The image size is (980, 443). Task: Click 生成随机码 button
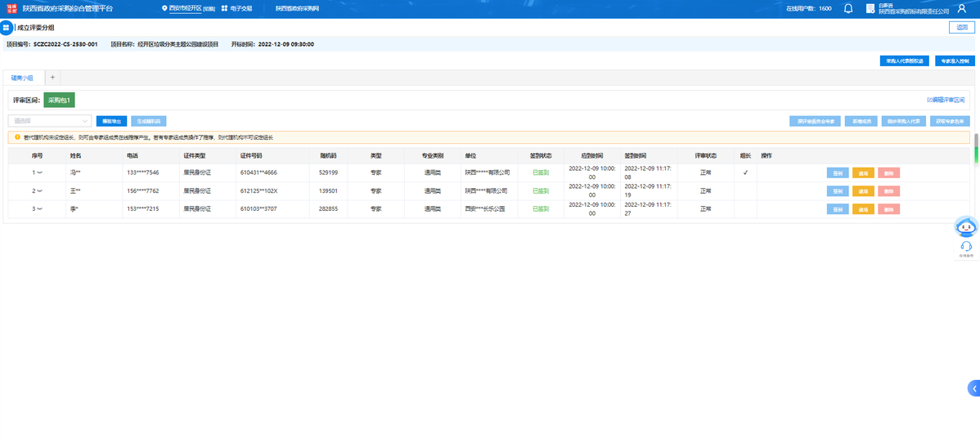tap(149, 121)
